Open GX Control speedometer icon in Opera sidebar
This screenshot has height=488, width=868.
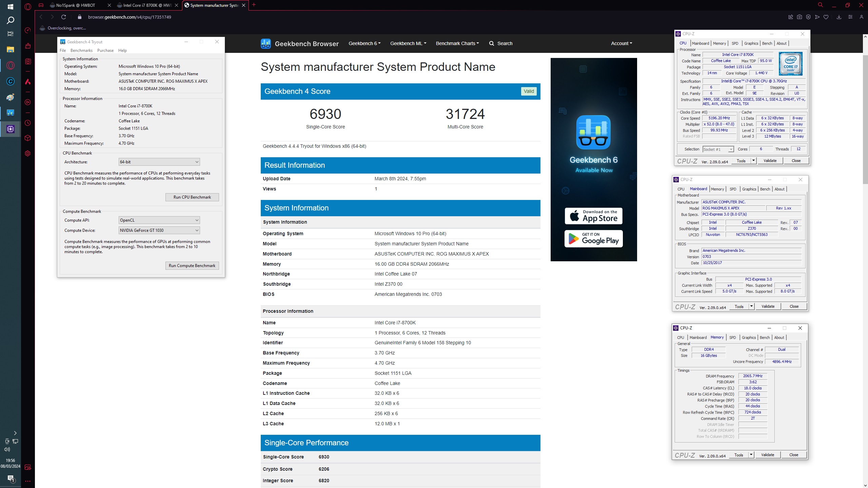point(28,30)
